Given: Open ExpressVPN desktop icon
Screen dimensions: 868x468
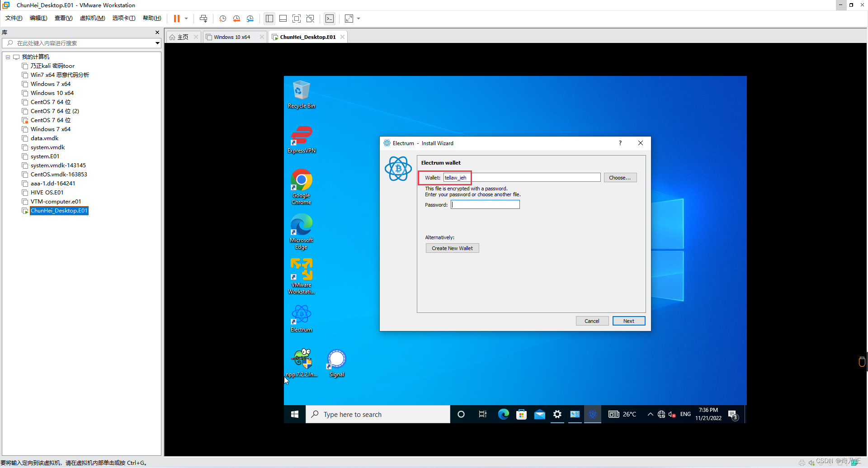Looking at the screenshot, I should pos(302,140).
